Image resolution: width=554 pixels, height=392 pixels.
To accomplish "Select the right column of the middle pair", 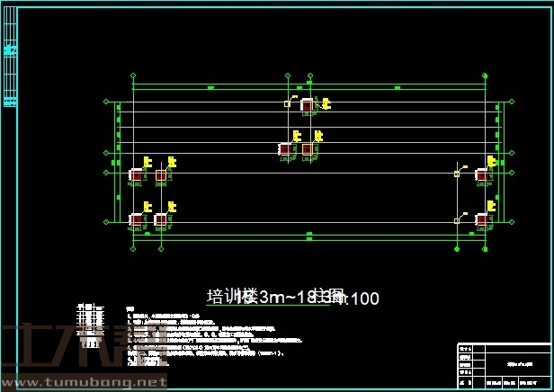I will point(308,148).
